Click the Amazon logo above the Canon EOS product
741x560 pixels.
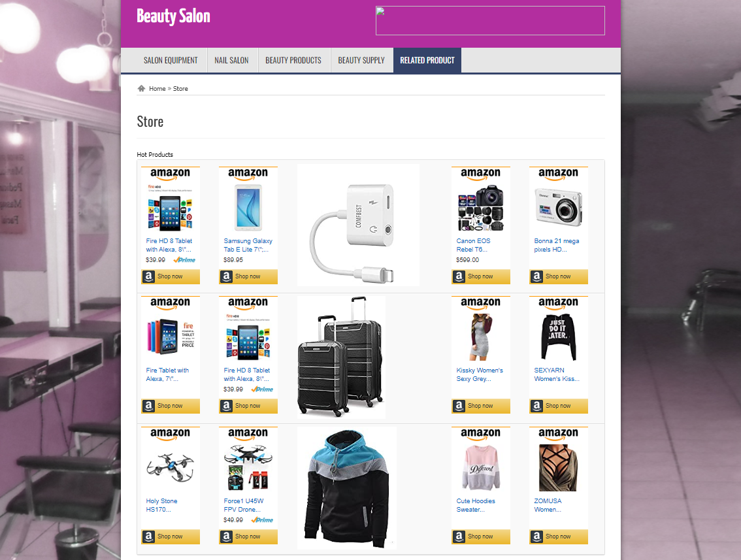481,174
